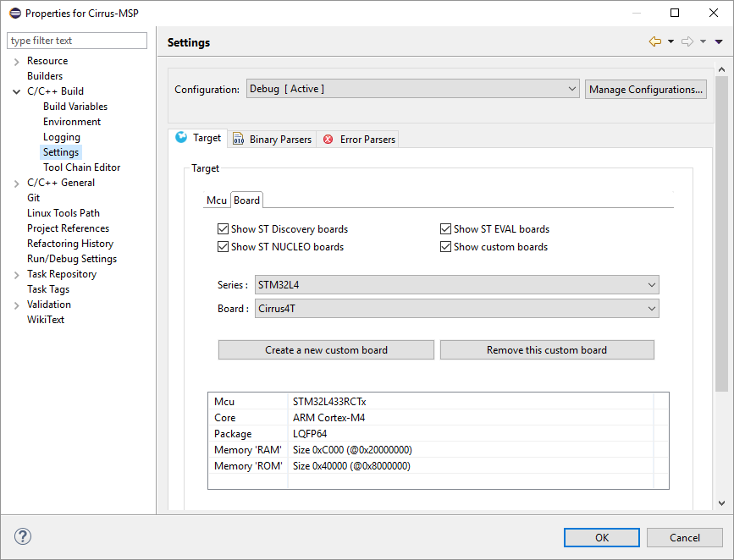Open the Series STM32L4 dropdown
This screenshot has width=734, height=560.
[457, 284]
